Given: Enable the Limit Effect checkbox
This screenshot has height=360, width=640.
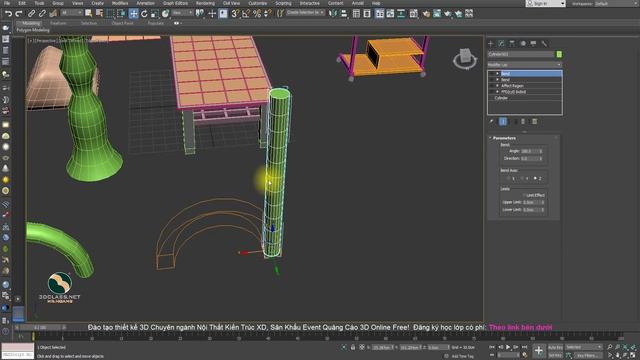Looking at the screenshot, I should coord(524,195).
